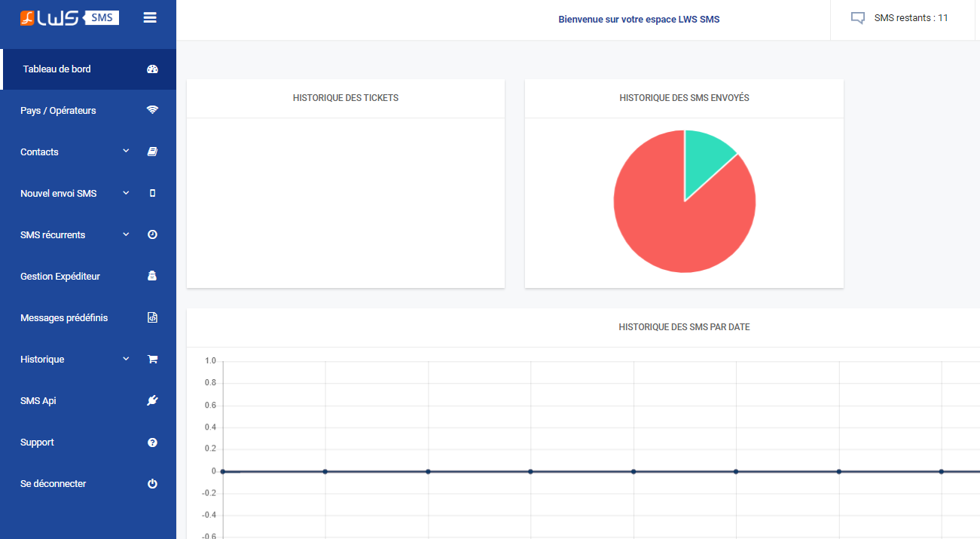Click the LWS SMS logo
Image resolution: width=980 pixels, height=539 pixels.
(x=69, y=17)
